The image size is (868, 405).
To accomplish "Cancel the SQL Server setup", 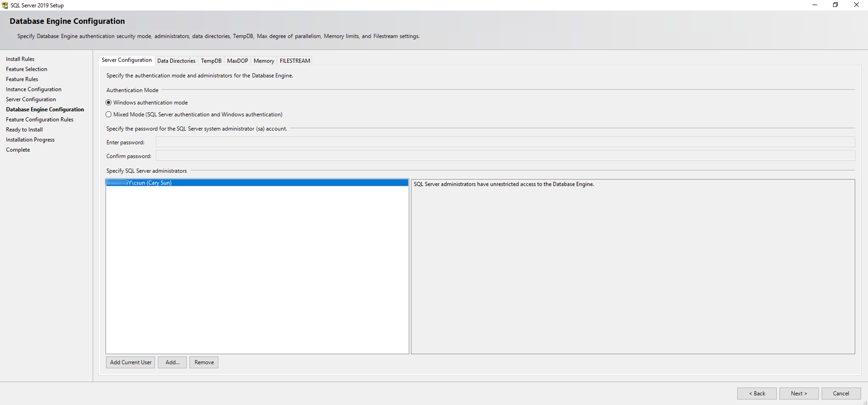I will pyautogui.click(x=841, y=394).
